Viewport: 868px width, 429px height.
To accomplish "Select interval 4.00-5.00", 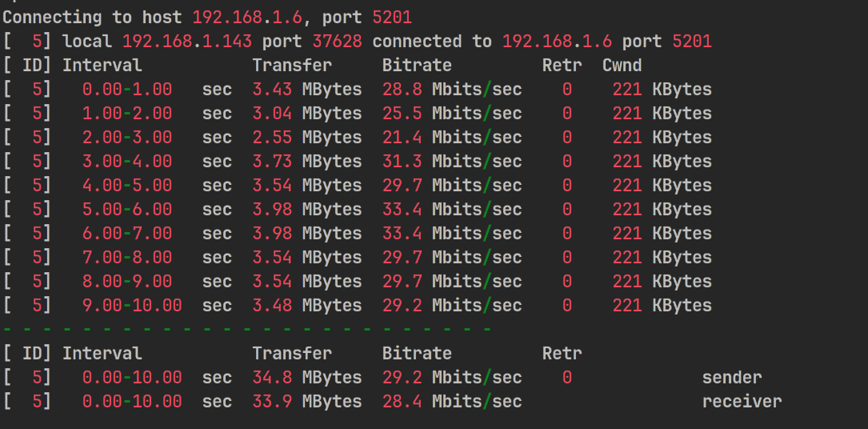I will coord(127,186).
